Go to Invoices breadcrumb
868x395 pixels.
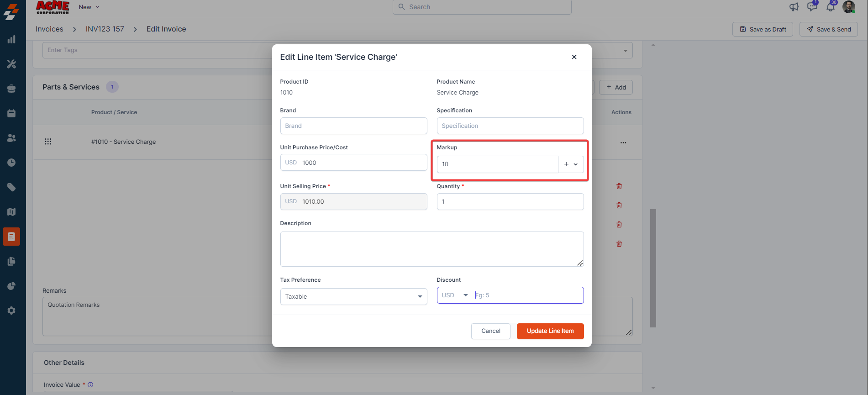pos(49,29)
